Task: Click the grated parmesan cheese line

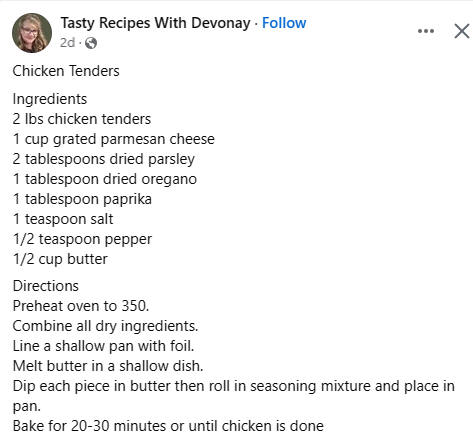Action: 114,139
